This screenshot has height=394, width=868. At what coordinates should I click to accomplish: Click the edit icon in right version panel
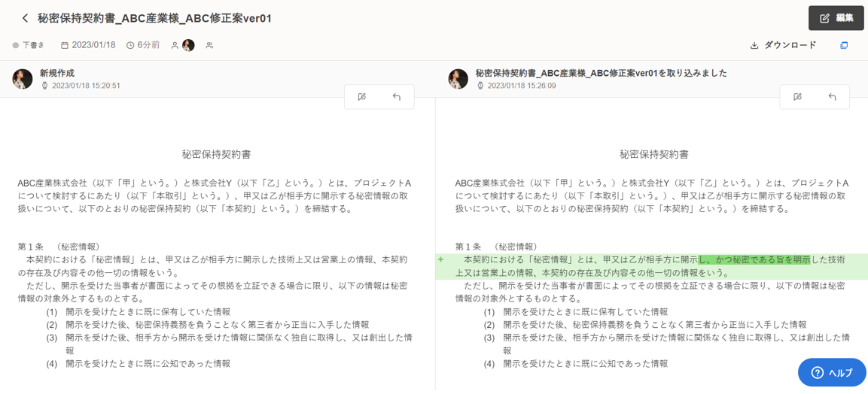[797, 97]
